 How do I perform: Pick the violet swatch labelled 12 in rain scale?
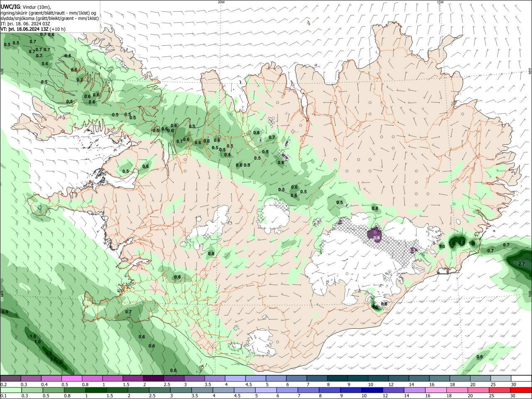tap(393, 390)
